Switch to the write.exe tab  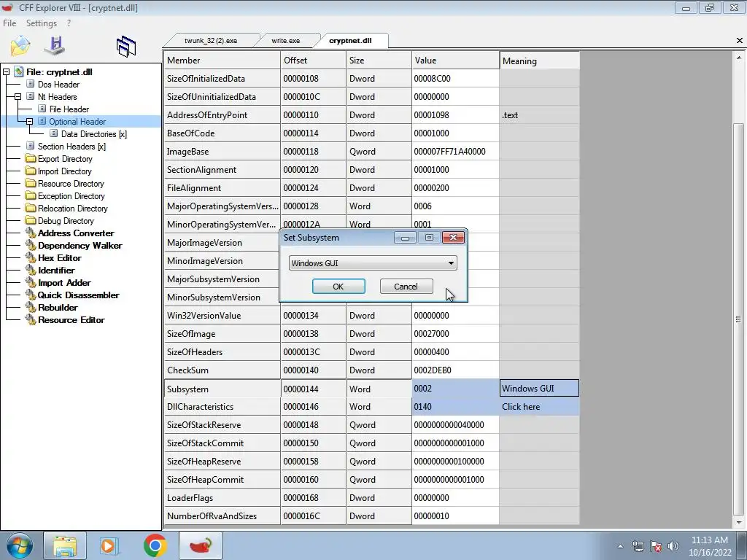coord(286,41)
